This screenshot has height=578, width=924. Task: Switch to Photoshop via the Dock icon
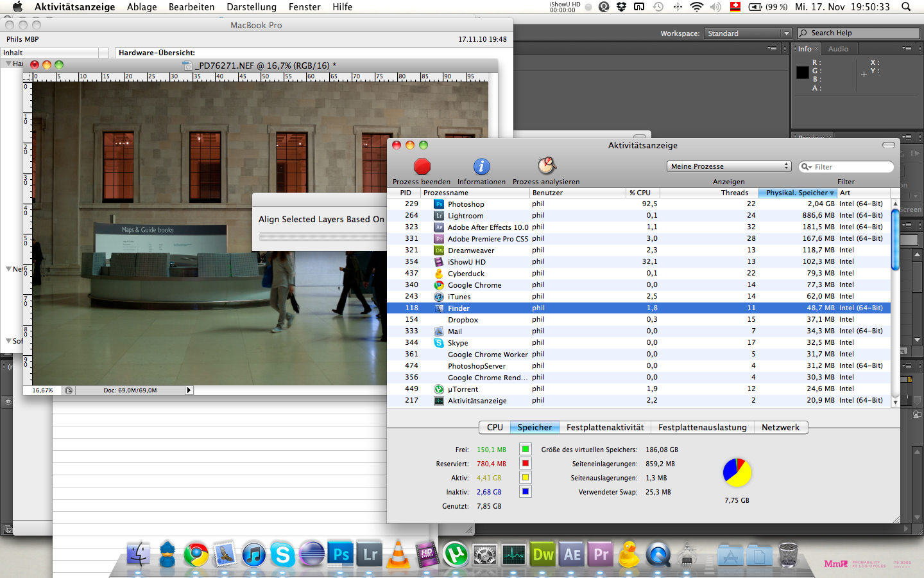coord(341,554)
